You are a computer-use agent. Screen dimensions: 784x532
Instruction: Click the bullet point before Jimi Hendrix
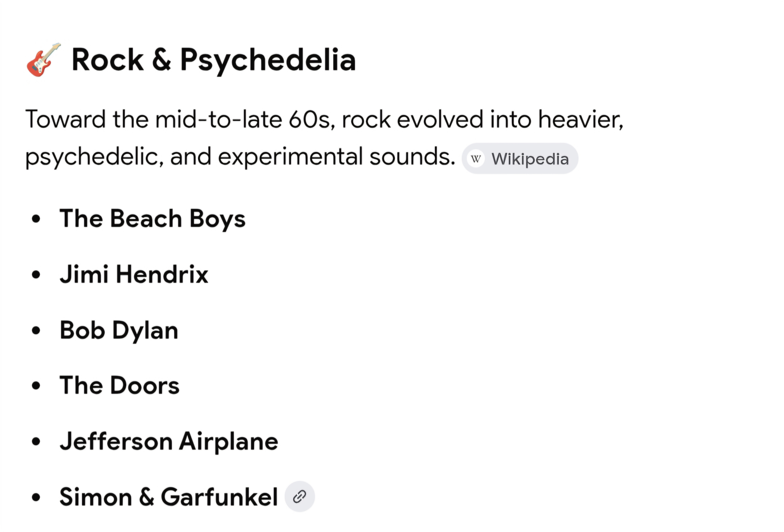(x=36, y=275)
